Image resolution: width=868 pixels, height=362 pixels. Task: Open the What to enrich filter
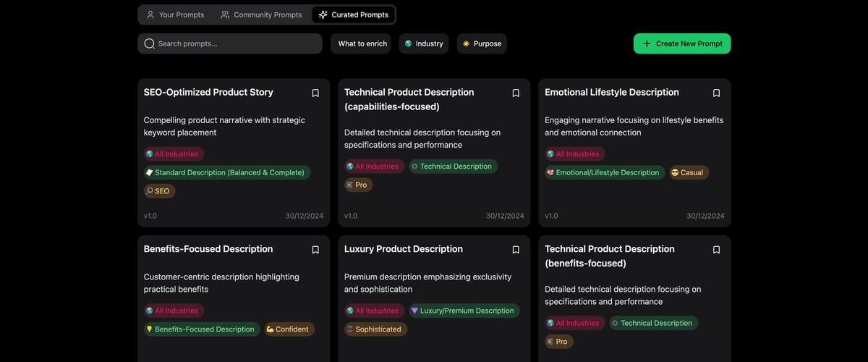(361, 43)
